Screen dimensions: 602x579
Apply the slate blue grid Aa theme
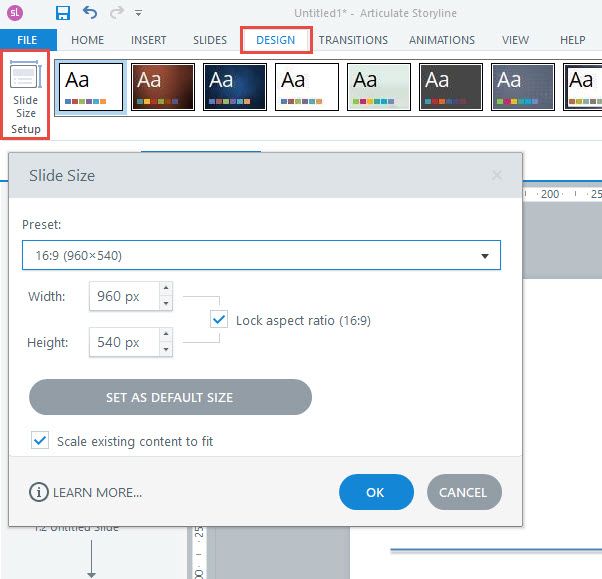click(523, 87)
